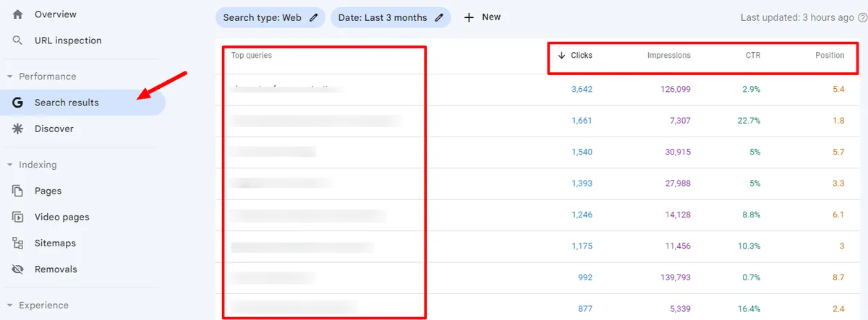Collapse the Indexing section
The width and height of the screenshot is (868, 320).
click(10, 165)
